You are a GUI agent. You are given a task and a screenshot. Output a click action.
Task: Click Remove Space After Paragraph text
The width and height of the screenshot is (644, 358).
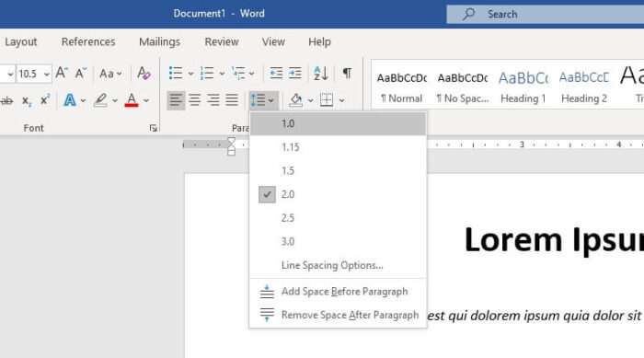(350, 315)
